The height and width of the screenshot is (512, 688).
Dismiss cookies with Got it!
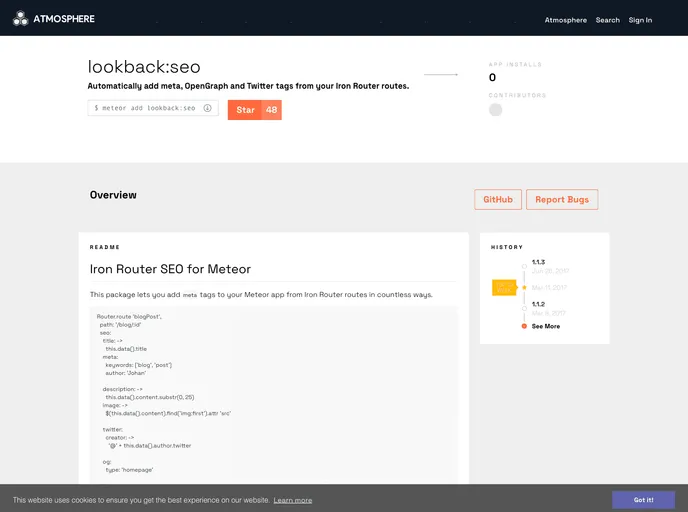coord(643,500)
